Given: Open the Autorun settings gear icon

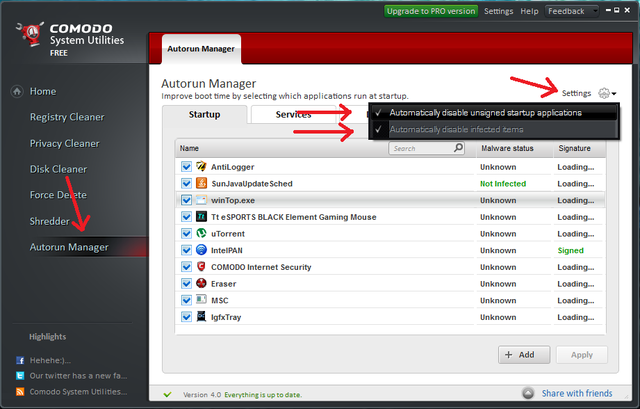Looking at the screenshot, I should [x=604, y=93].
